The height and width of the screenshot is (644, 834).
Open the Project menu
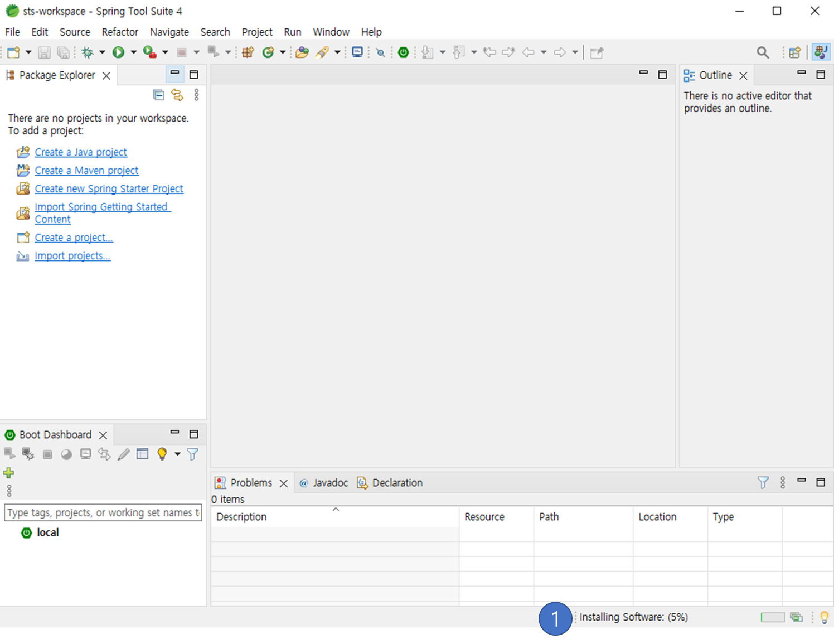[257, 32]
